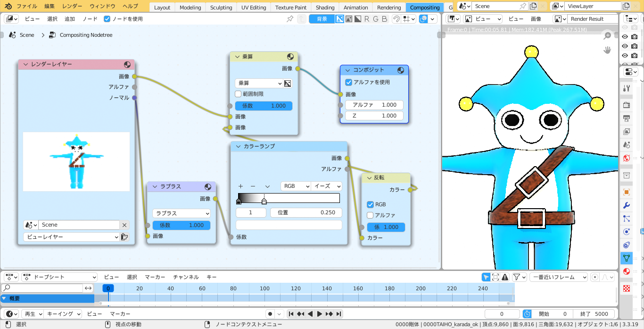Open the Object Constraints properties tab
The image size is (644, 329).
click(x=627, y=245)
